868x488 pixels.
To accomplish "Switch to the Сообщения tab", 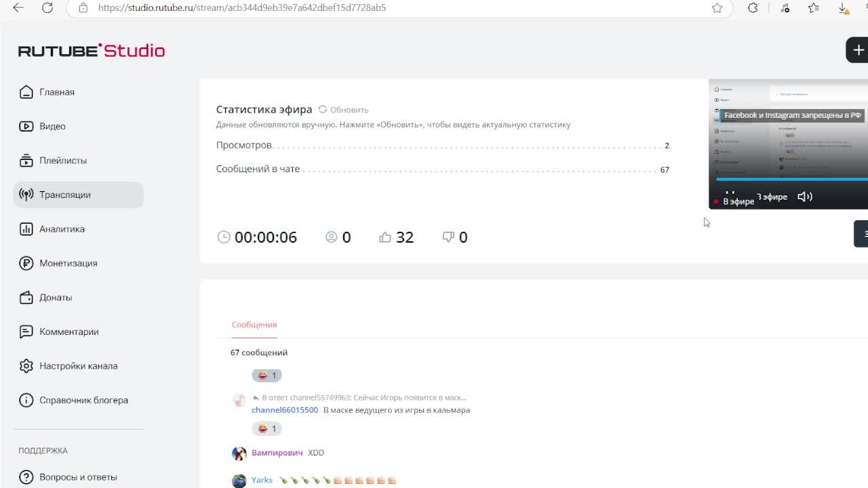I will click(254, 325).
